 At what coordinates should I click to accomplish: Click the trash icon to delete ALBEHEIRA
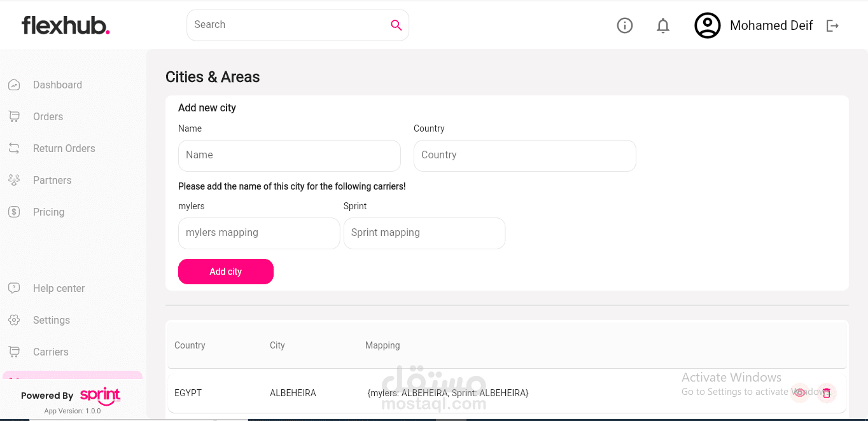[827, 393]
